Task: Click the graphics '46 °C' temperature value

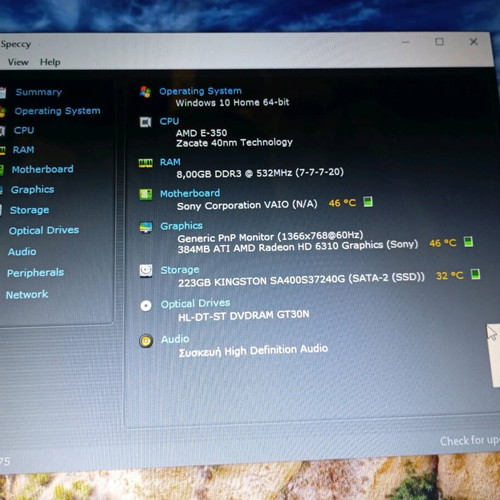Action: tap(443, 243)
